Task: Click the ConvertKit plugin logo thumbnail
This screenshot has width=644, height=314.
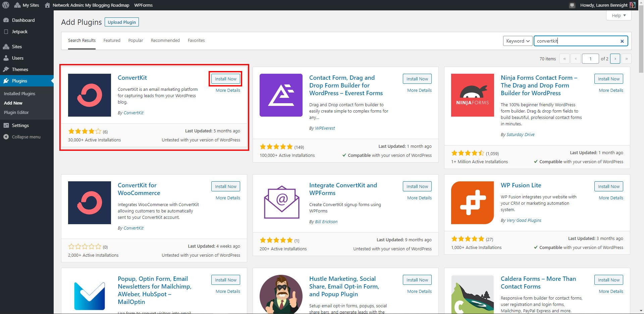Action: (90, 95)
